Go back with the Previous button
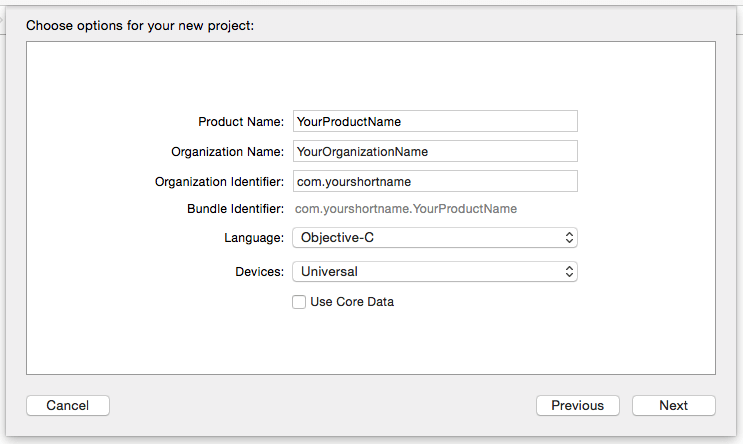The height and width of the screenshot is (444, 743). pos(578,406)
